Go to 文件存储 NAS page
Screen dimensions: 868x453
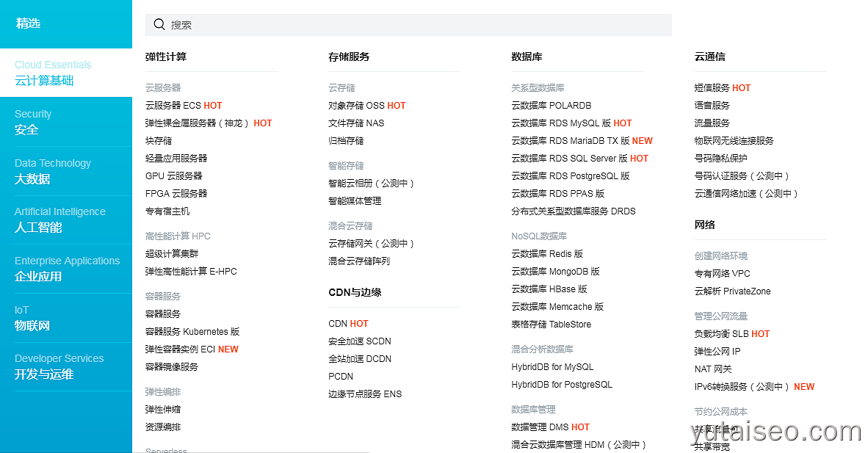pyautogui.click(x=356, y=123)
